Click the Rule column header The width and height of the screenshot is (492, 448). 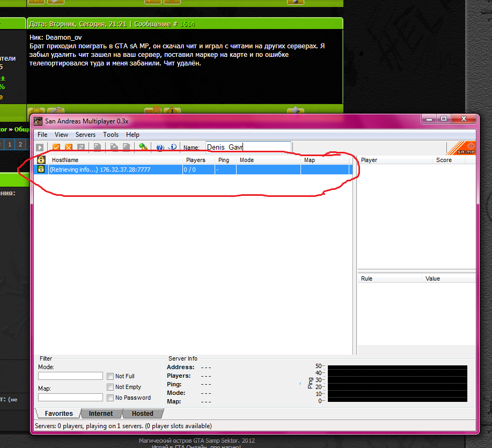point(390,278)
